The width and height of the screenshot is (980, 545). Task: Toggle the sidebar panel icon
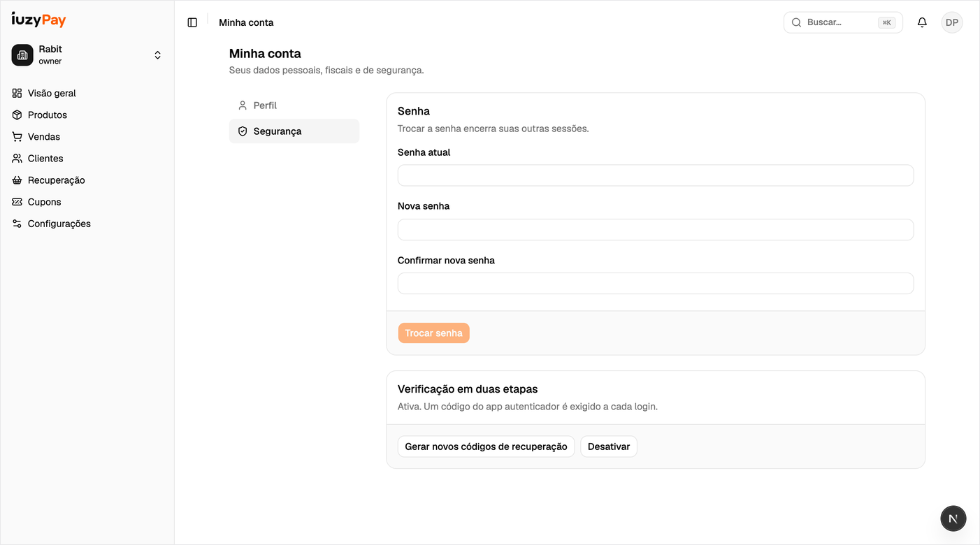coord(192,22)
